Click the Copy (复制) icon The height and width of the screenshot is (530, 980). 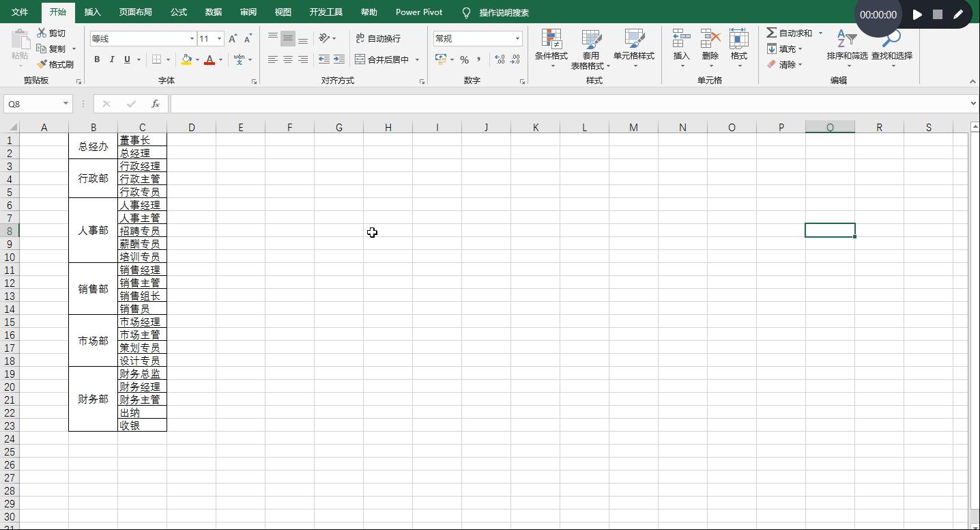coord(42,48)
